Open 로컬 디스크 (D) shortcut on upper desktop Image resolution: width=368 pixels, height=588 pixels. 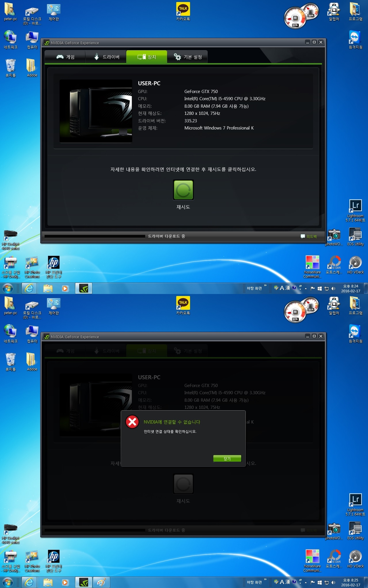[x=32, y=16]
